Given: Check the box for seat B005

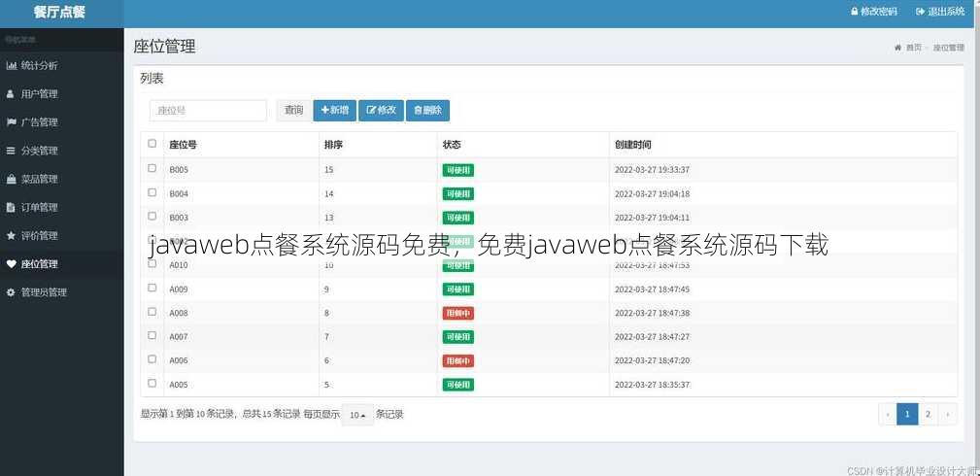Looking at the screenshot, I should (x=152, y=168).
